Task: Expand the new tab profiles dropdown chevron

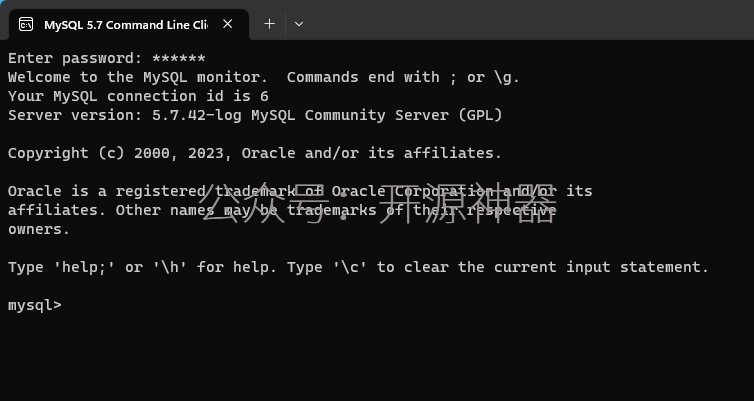Action: coord(299,24)
